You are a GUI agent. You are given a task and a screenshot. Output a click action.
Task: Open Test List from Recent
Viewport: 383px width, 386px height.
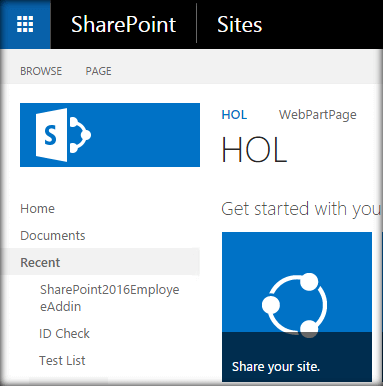[x=62, y=360]
